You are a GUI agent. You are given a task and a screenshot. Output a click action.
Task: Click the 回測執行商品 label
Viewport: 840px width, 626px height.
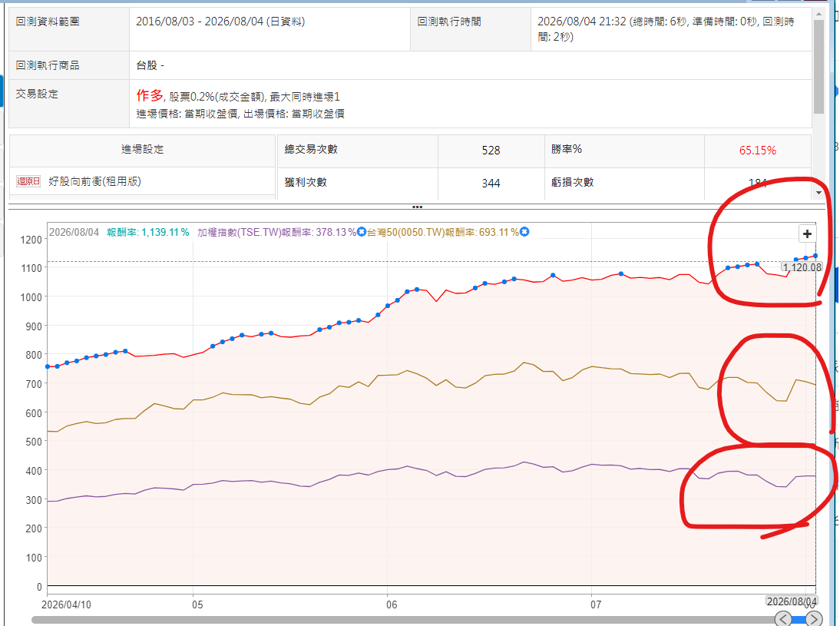pos(48,65)
